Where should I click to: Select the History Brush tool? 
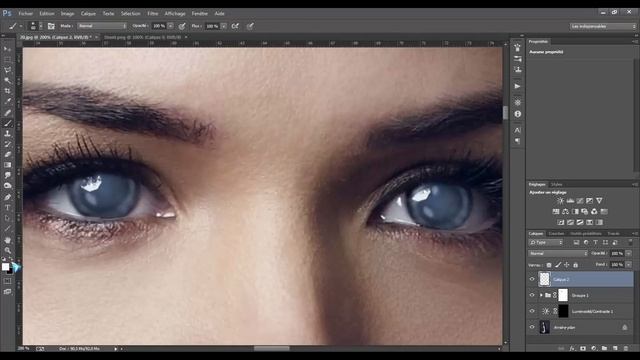[7, 144]
